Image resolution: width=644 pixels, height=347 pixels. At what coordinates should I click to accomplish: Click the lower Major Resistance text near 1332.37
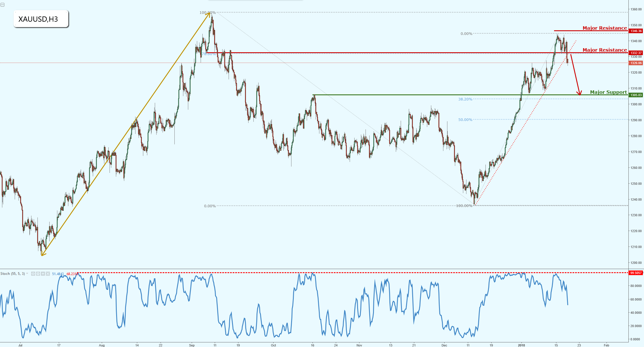(x=605, y=50)
